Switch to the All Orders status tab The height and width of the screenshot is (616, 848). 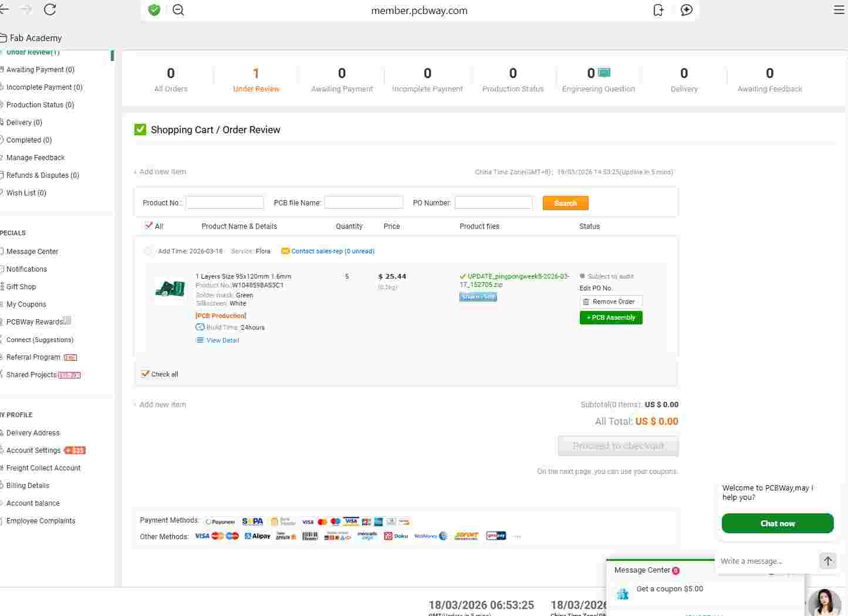coord(171,80)
